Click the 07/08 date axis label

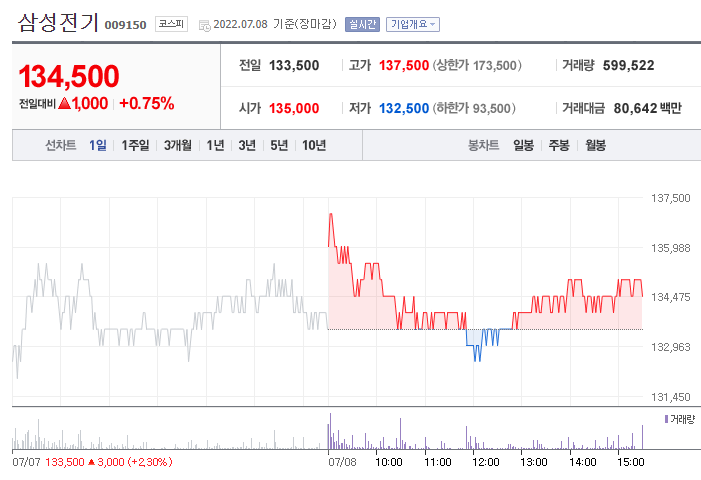coord(342,462)
